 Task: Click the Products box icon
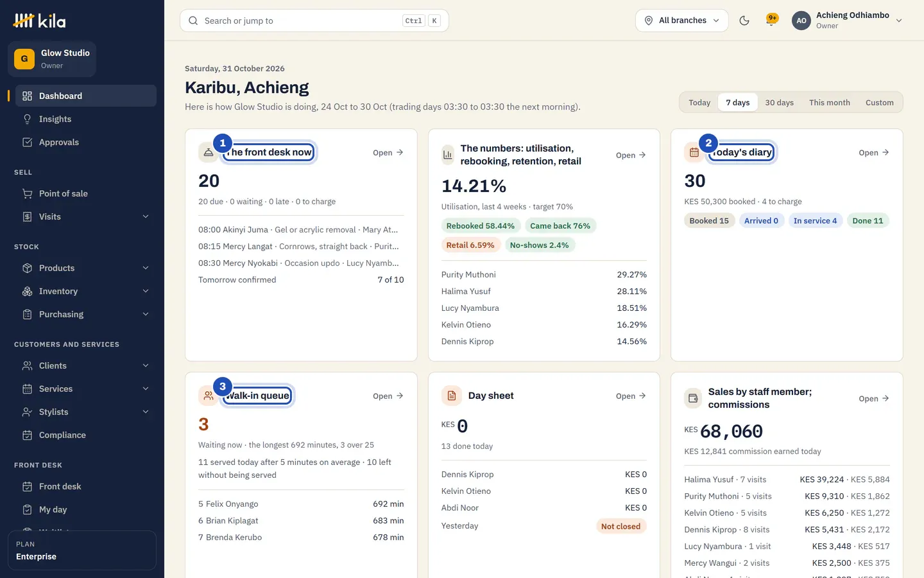[27, 268]
